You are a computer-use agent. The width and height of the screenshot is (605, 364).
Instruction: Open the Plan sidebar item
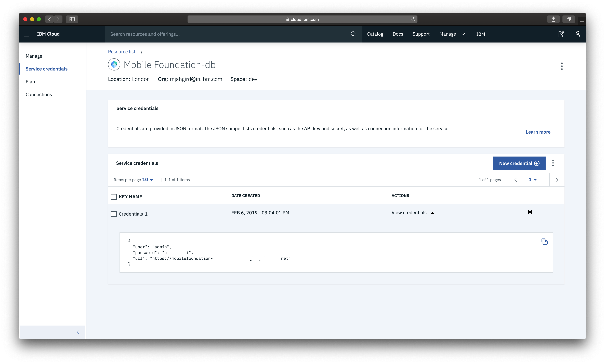click(30, 82)
